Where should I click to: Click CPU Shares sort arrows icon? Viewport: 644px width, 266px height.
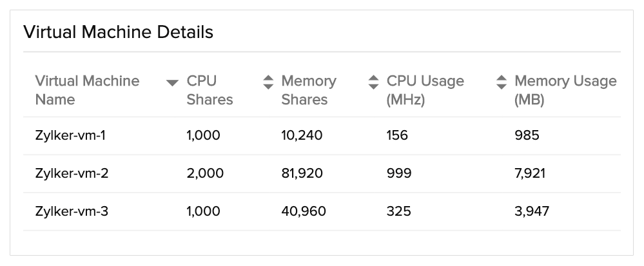[268, 82]
